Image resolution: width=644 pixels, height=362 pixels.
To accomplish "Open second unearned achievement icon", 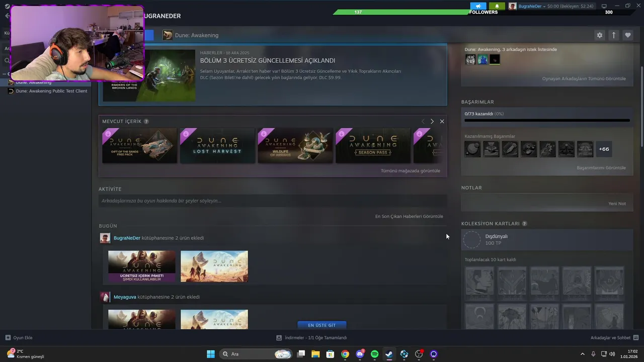I will pyautogui.click(x=491, y=149).
